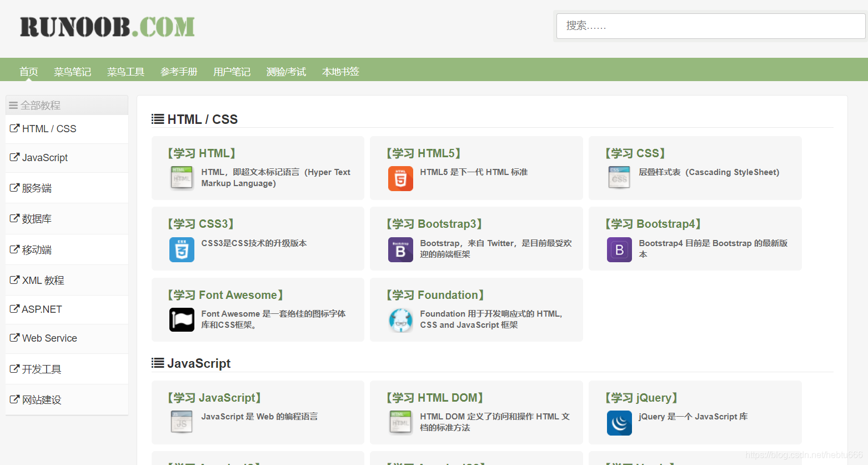Screen dimensions: 868x465
Task: Open the 【学习 jQuery】 title link
Action: coord(641,398)
